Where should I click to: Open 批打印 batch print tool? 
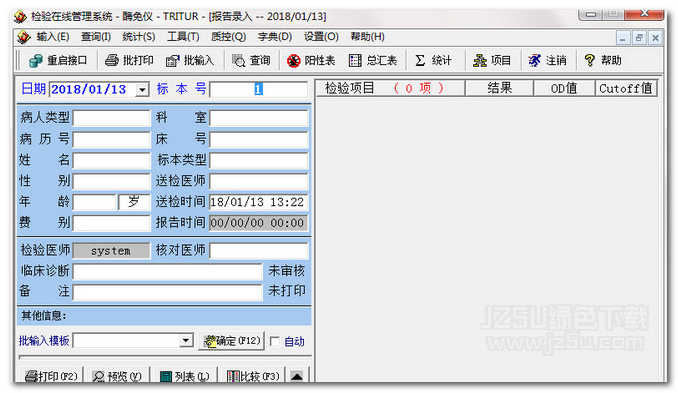coord(129,61)
